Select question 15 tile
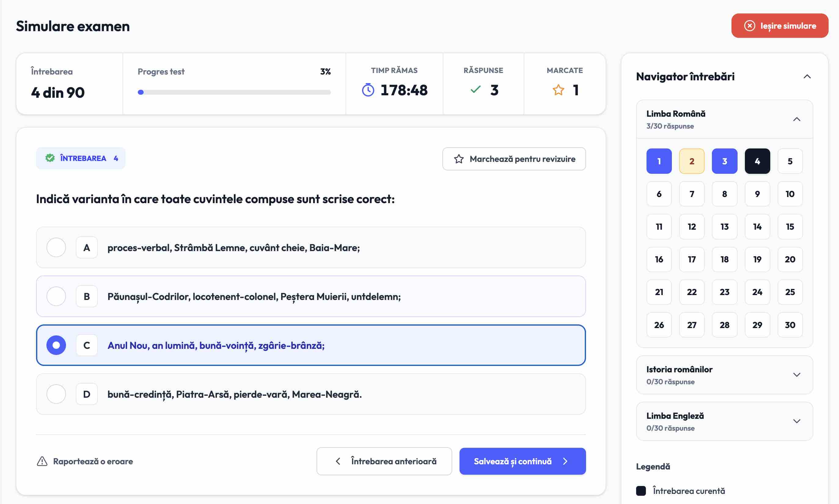 coord(790,227)
